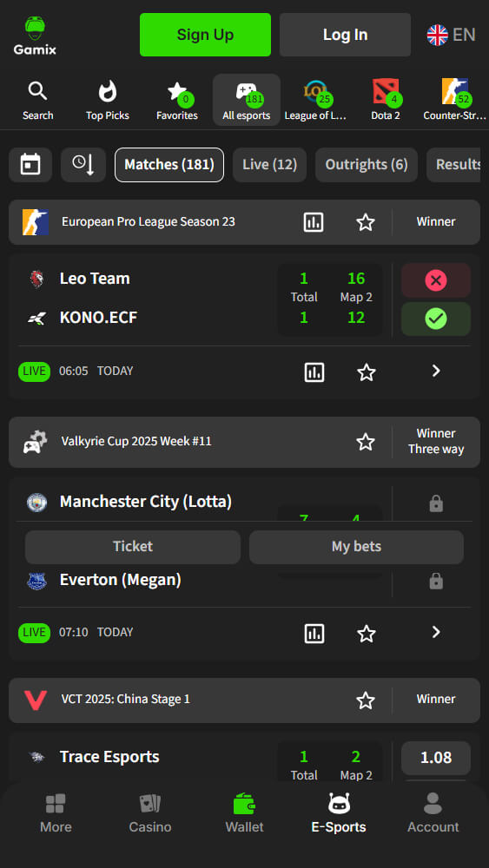Favorite the Leo Team vs KONO.ECF match
This screenshot has height=868, width=489.
366,372
